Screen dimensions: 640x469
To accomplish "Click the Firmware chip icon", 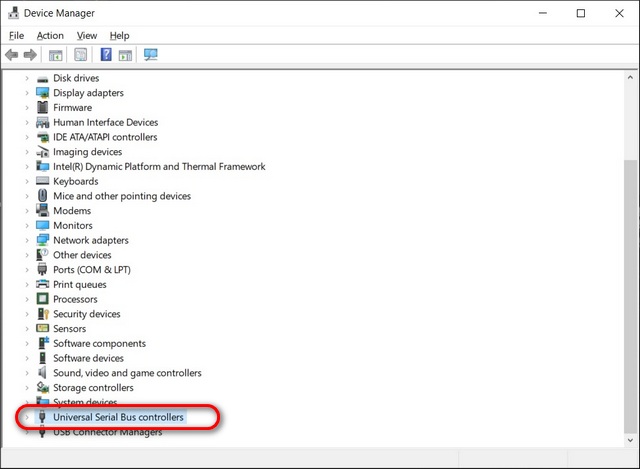I will pyautogui.click(x=42, y=107).
